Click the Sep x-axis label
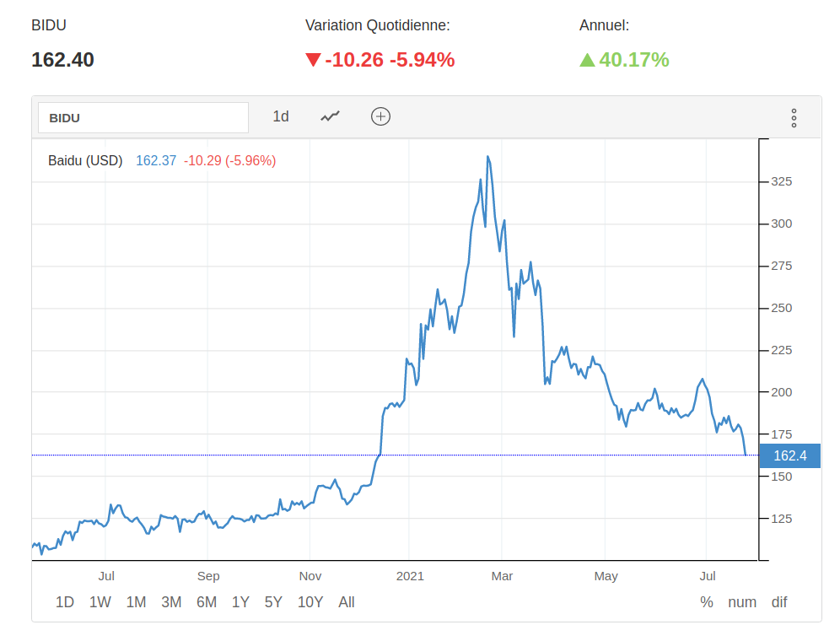The height and width of the screenshot is (641, 840). click(x=208, y=577)
